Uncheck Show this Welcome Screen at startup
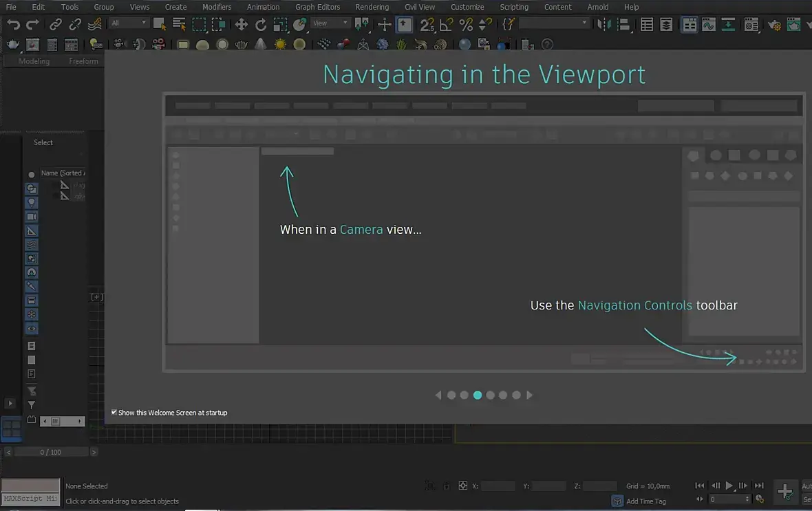Screen dimensions: 812x511 point(114,412)
